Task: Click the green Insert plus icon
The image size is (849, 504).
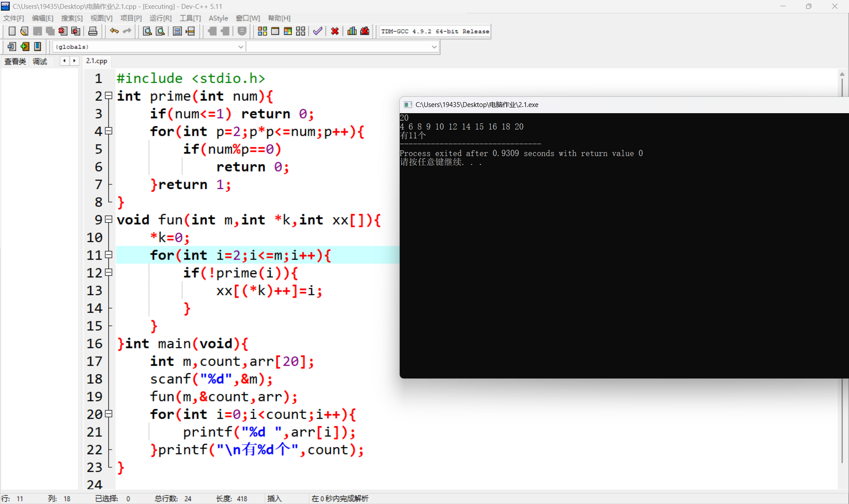Action: coord(25,46)
